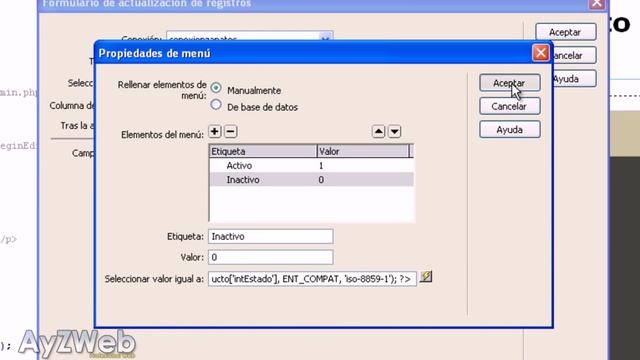The width and height of the screenshot is (640, 360).
Task: Select the Inactivo row in the list
Action: pyautogui.click(x=311, y=180)
